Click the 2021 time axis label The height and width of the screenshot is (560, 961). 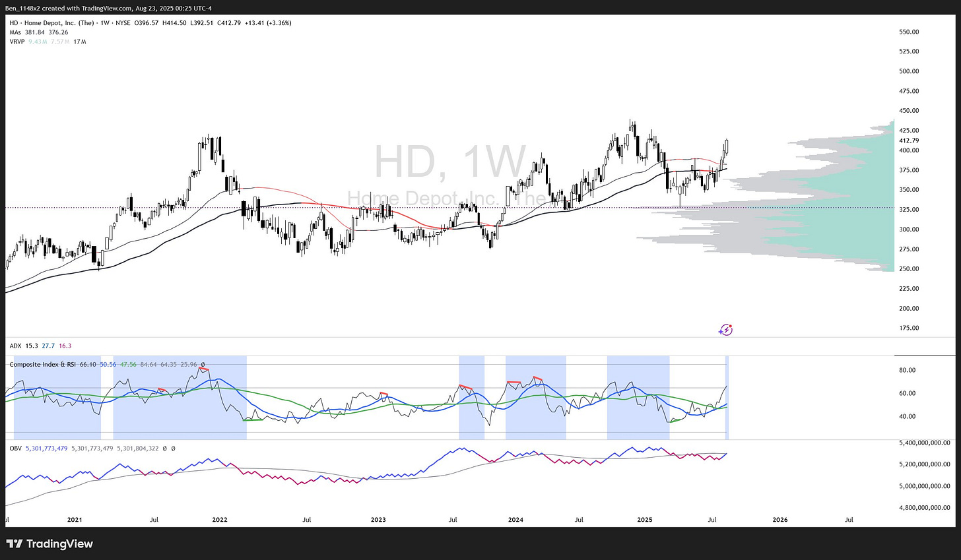(x=75, y=520)
